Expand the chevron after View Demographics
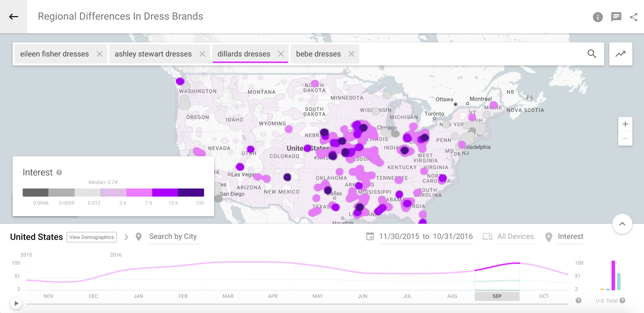Image resolution: width=644 pixels, height=313 pixels. tap(126, 237)
